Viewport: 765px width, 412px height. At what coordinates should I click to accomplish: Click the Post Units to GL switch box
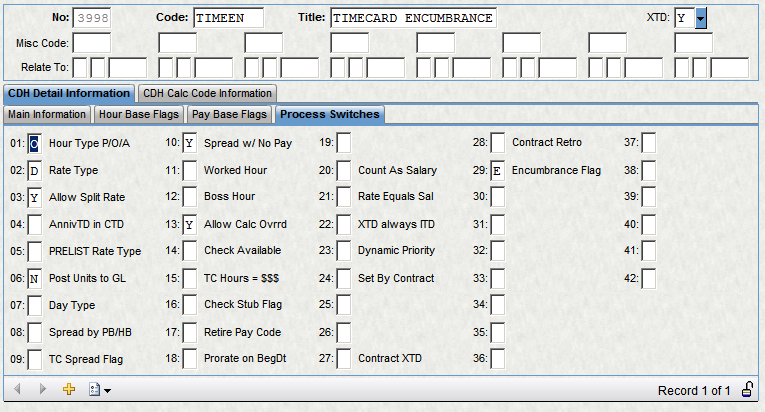pyautogui.click(x=34, y=278)
